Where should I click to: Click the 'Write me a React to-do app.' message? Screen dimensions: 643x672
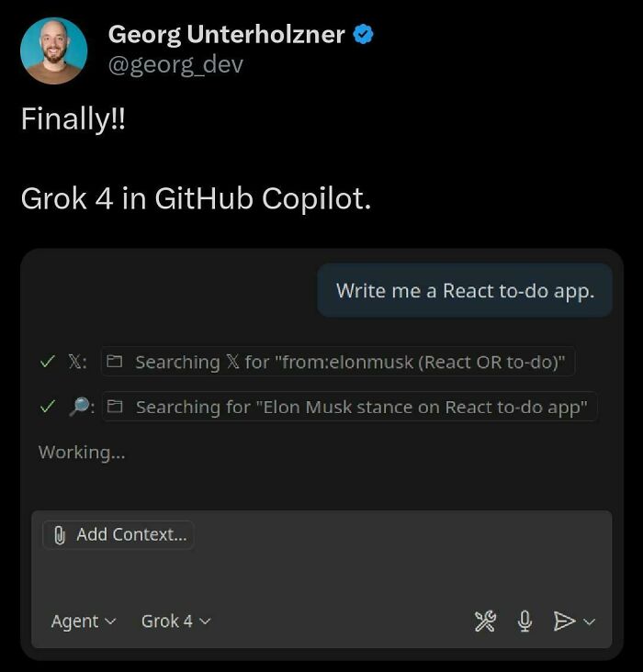(x=465, y=291)
